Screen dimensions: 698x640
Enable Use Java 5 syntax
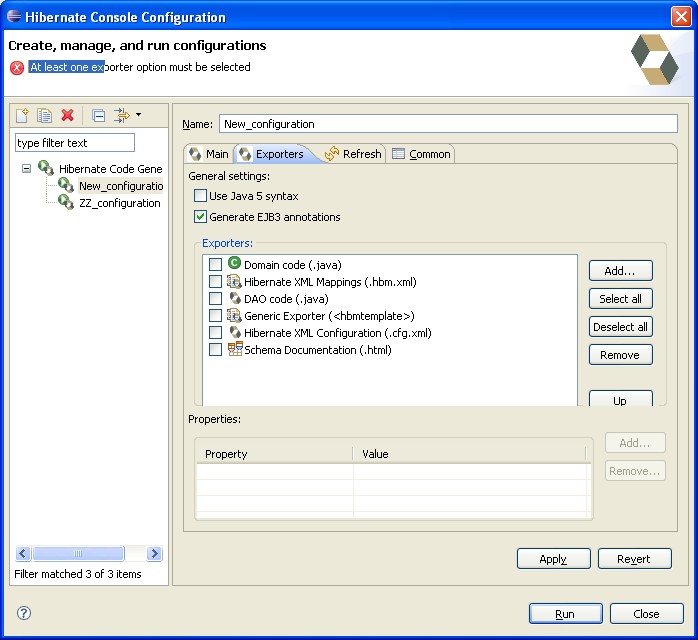(x=200, y=196)
